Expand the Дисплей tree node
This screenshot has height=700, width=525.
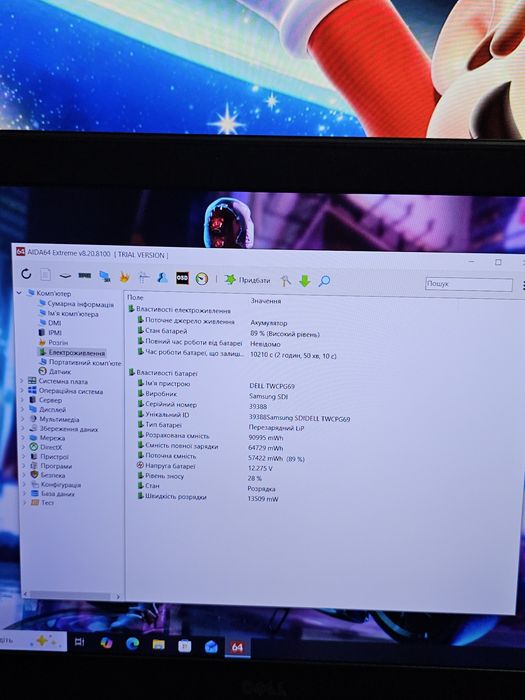tap(22, 409)
